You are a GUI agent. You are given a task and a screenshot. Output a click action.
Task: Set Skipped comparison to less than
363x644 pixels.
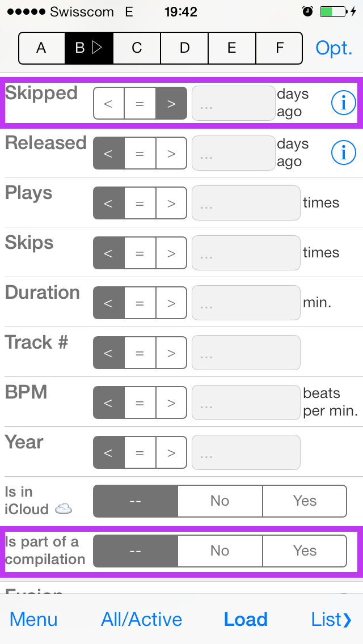108,104
